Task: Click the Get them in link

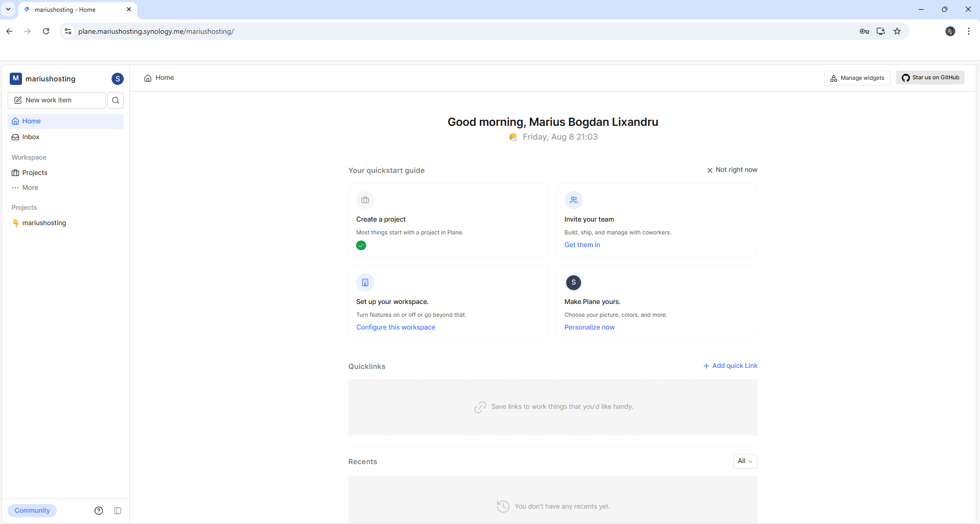Action: (x=582, y=245)
